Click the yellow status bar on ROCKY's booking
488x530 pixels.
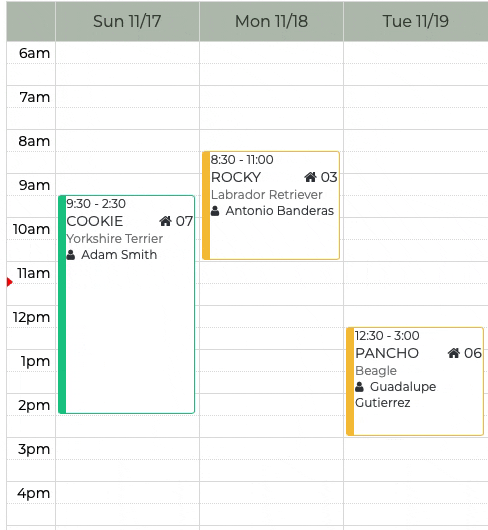pos(206,206)
